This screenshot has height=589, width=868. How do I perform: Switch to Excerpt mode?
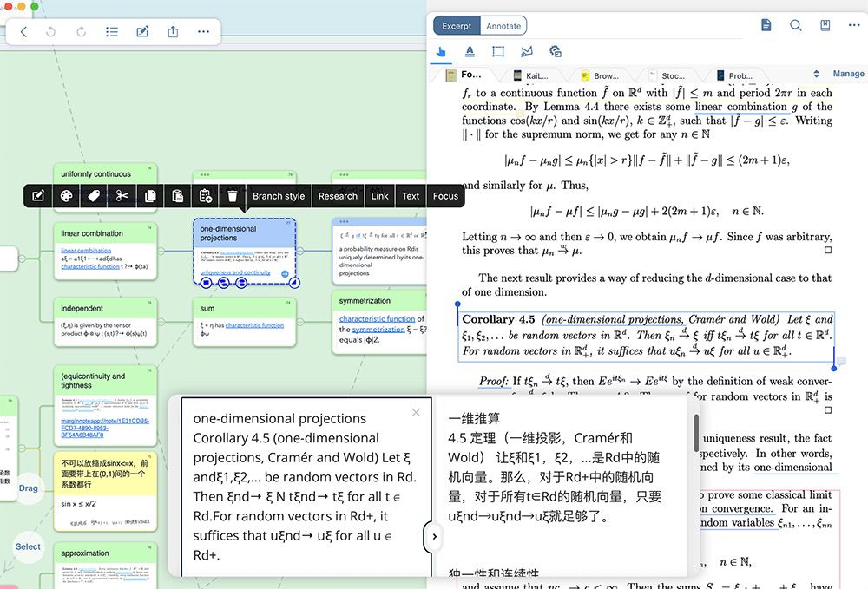click(x=457, y=26)
